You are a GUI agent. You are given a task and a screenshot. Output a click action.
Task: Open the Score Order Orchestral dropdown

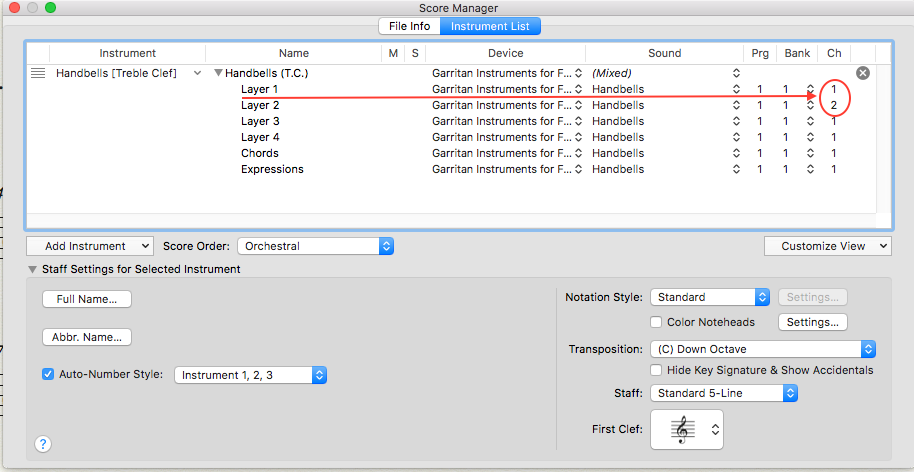click(x=315, y=246)
